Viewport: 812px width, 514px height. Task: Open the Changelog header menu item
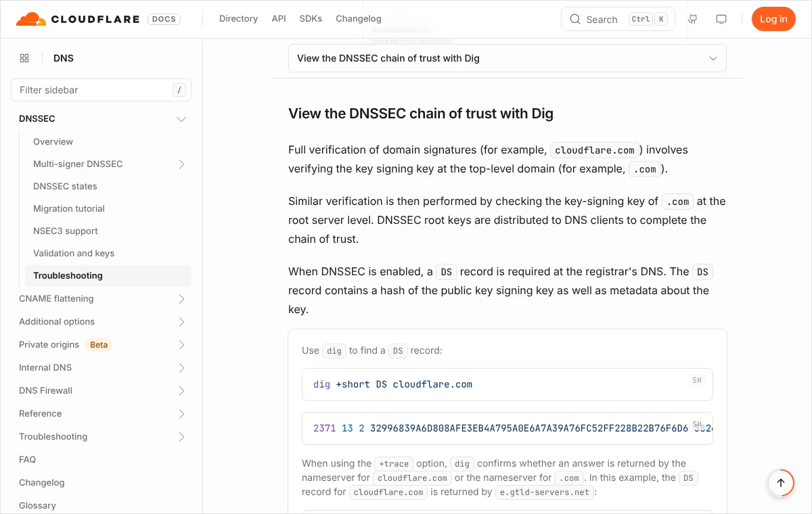coord(359,19)
